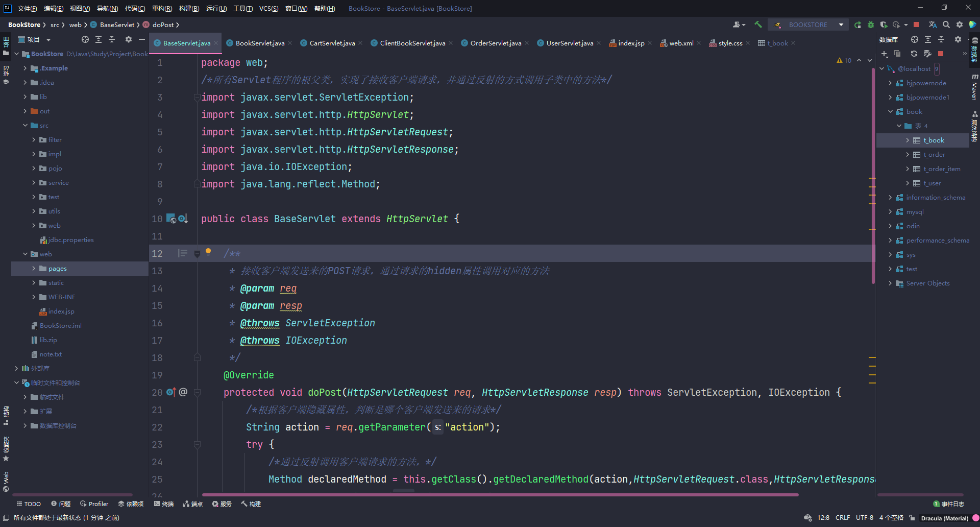Collapse the book schema node
The width and height of the screenshot is (980, 527).
pos(890,111)
